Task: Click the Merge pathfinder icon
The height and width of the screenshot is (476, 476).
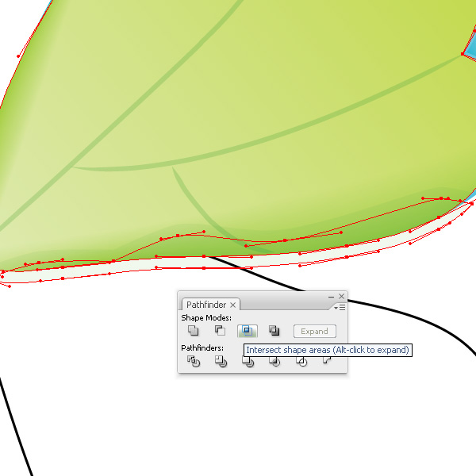Action: 248,362
